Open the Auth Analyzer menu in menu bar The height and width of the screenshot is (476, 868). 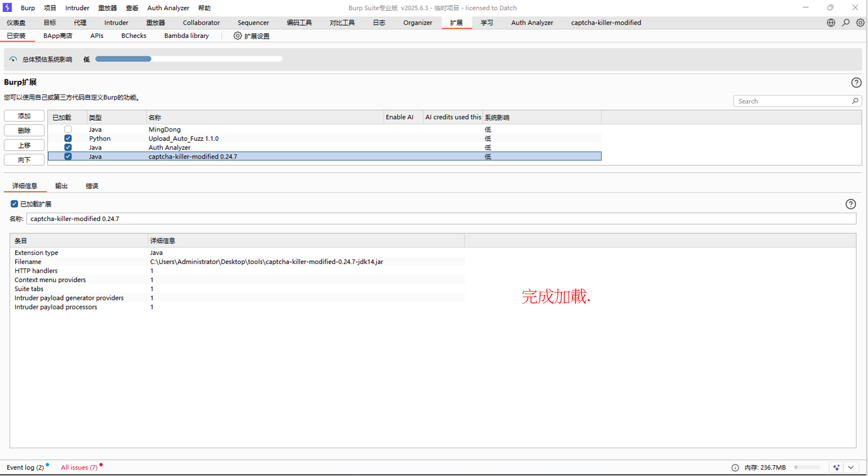click(169, 8)
